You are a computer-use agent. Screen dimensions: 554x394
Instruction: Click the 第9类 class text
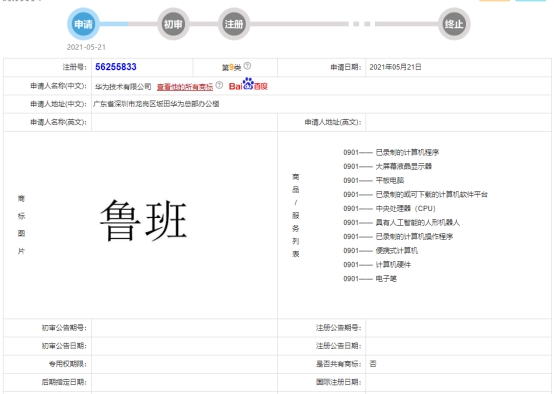click(x=231, y=67)
